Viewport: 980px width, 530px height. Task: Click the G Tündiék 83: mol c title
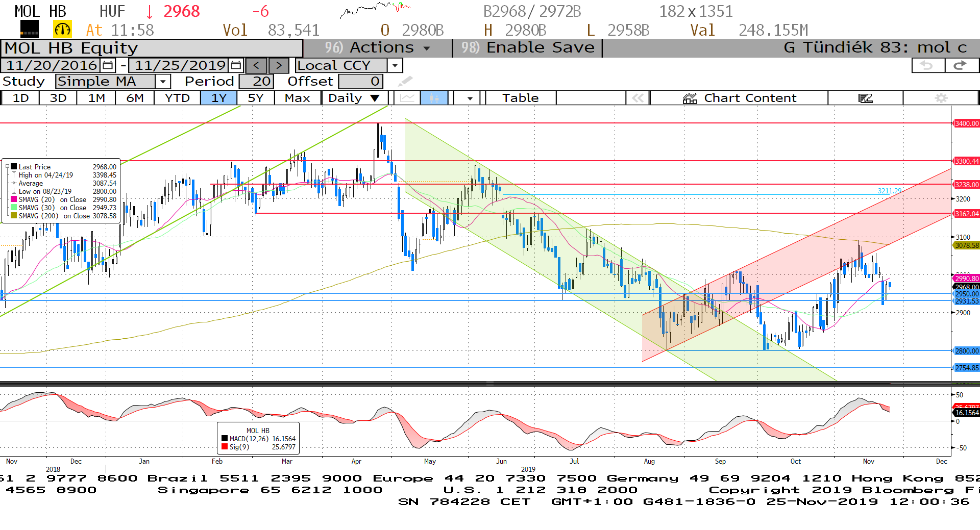tap(875, 47)
